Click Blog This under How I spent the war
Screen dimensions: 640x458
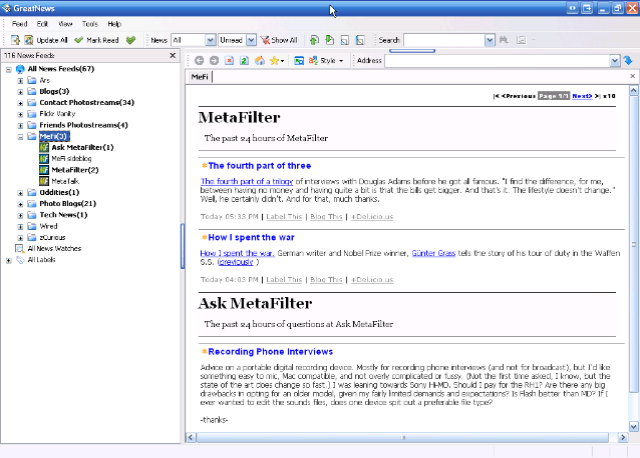(x=326, y=280)
